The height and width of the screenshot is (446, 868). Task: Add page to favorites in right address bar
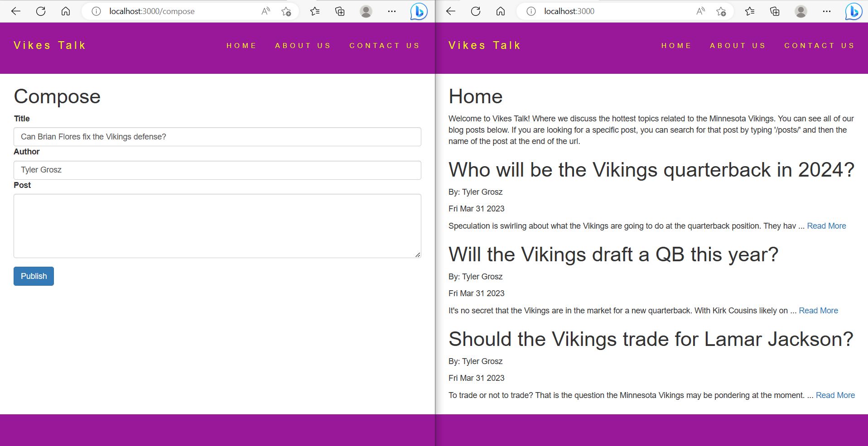(x=721, y=12)
